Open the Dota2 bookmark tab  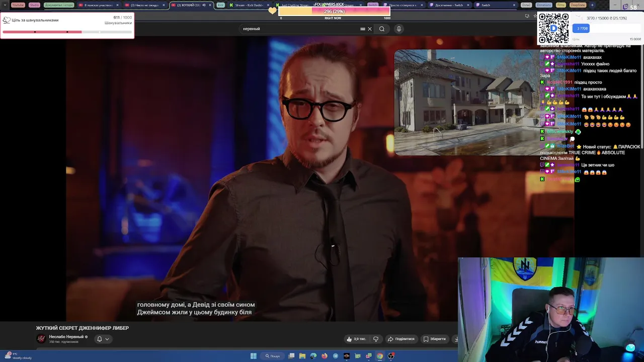[526, 5]
